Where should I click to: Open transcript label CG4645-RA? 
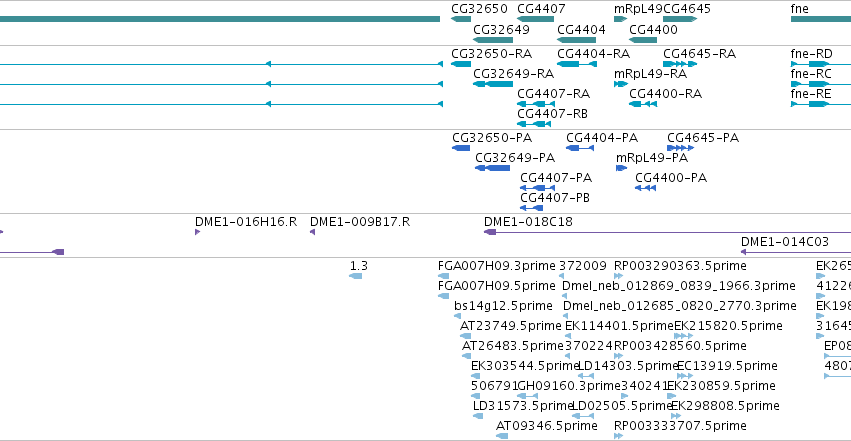[x=700, y=54]
